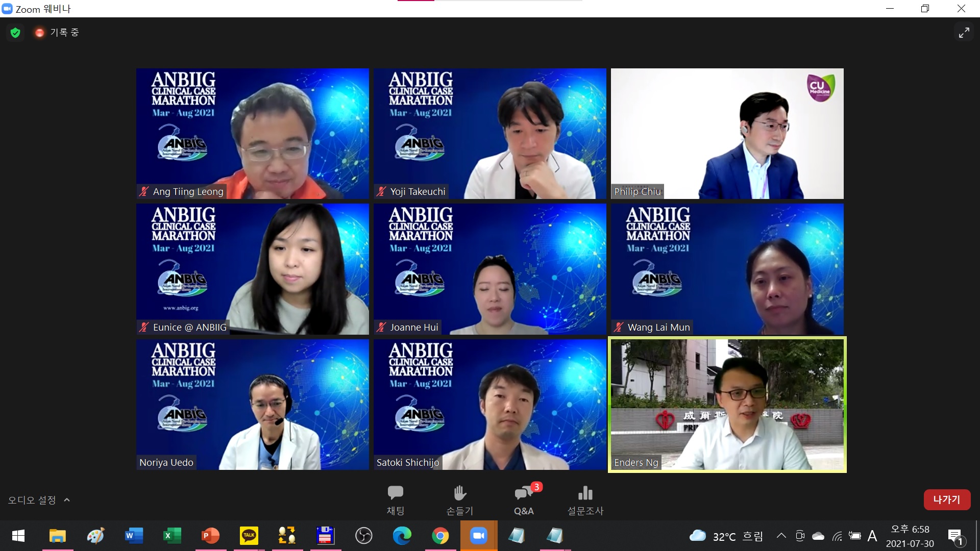Image resolution: width=980 pixels, height=551 pixels.
Task: Click the '기록 중' recording status text
Action: (64, 33)
